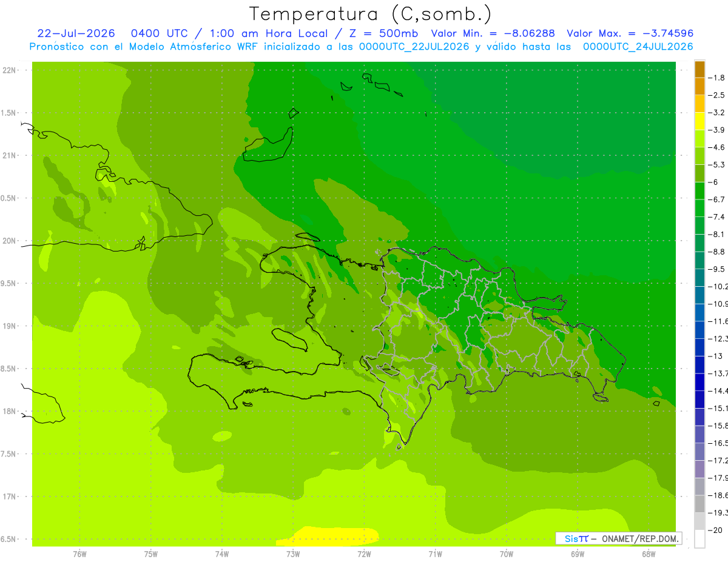The height and width of the screenshot is (562, 728).
Task: Click the yellow legend swatch above -3.9
Action: (699, 121)
